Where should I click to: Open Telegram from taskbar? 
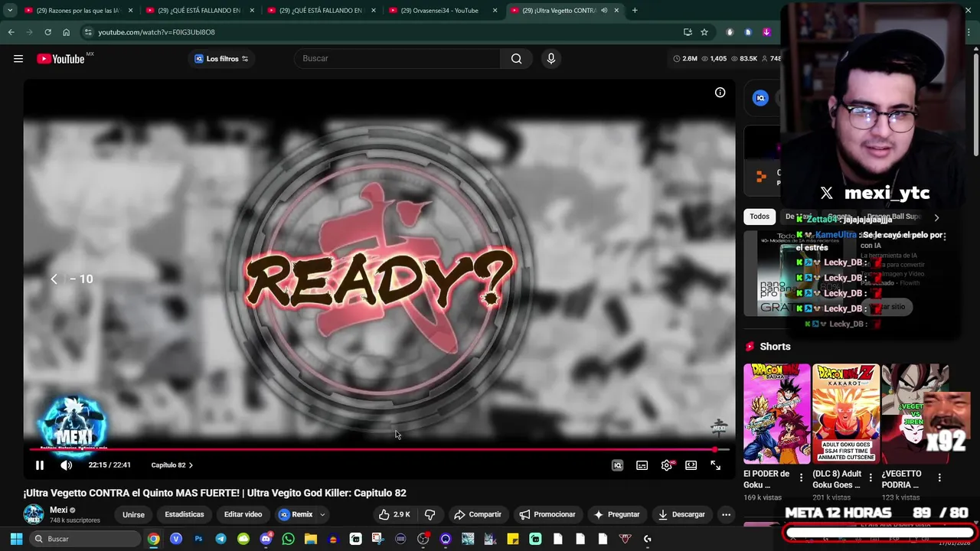220,539
